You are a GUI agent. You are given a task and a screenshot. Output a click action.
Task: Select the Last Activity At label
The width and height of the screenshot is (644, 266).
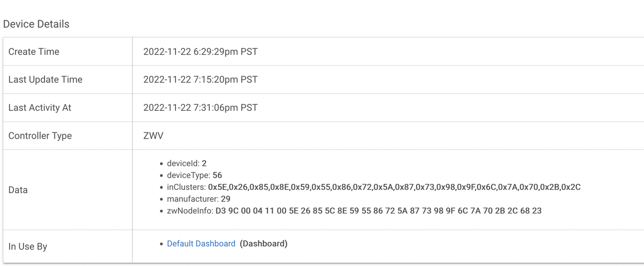click(40, 108)
